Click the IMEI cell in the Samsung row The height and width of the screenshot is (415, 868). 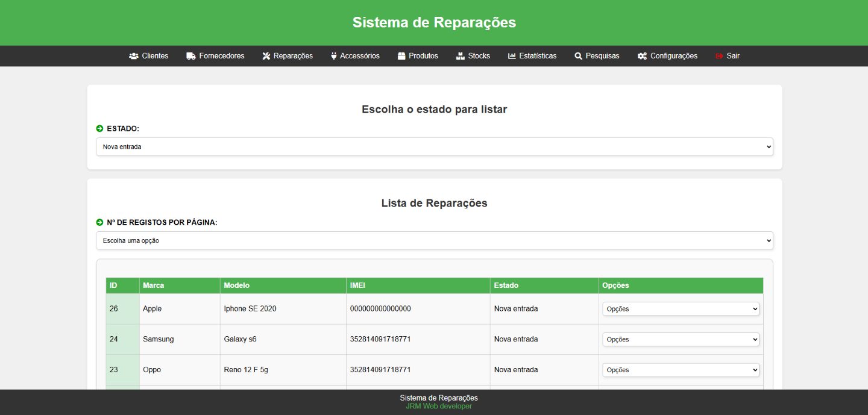(x=418, y=339)
